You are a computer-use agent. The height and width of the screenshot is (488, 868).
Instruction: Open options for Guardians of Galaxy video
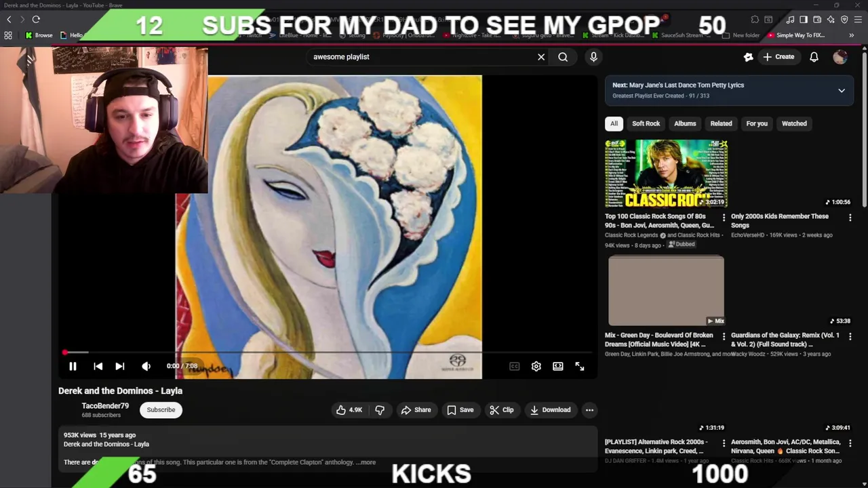tap(850, 336)
